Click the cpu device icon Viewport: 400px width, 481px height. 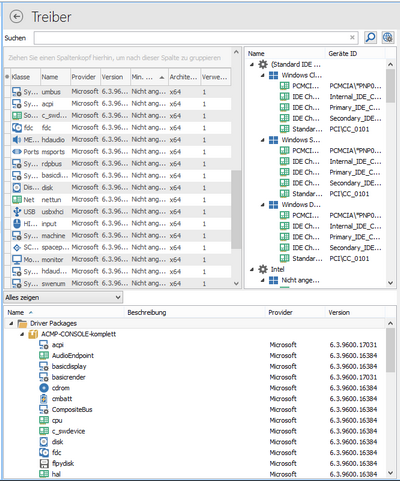coord(44,420)
